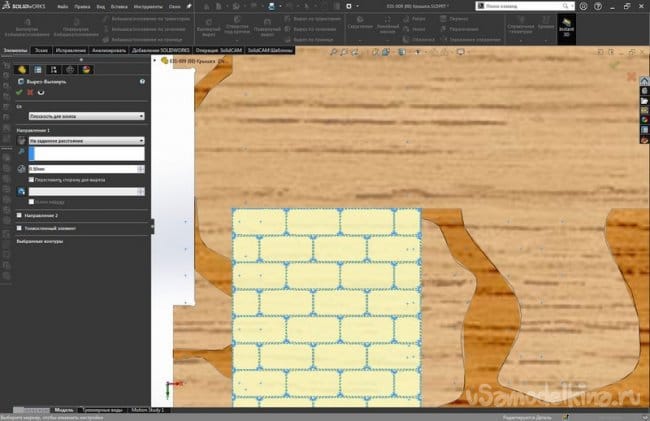This screenshot has height=421, width=650.
Task: Click the reverse direction icon
Action: coord(22,141)
